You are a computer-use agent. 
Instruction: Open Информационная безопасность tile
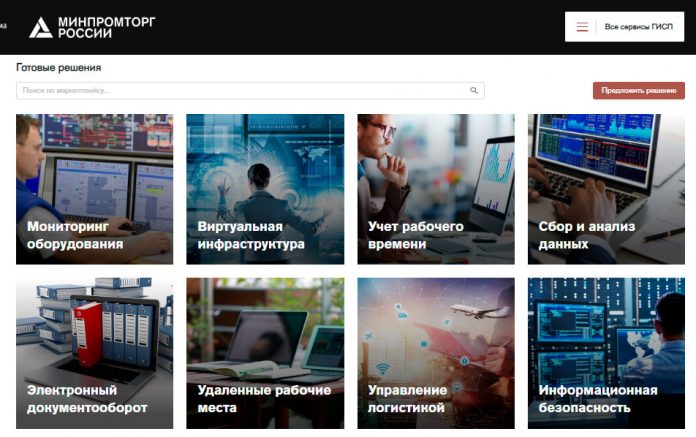click(606, 353)
